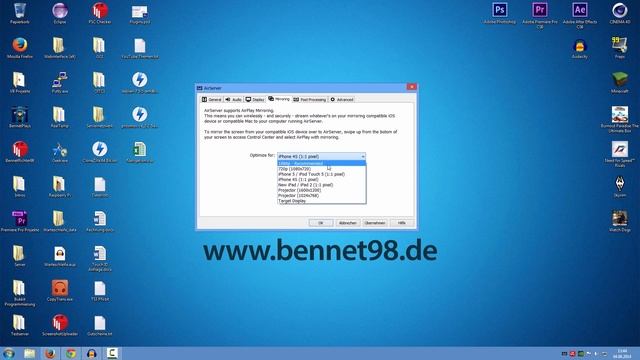
Task: Open the Skyrim desktop shortcut
Action: coord(620,187)
